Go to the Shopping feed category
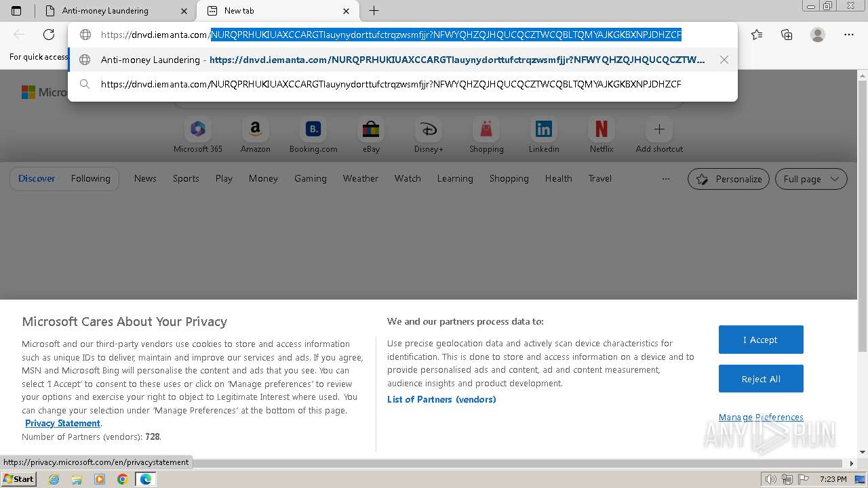The image size is (868, 488). [509, 178]
